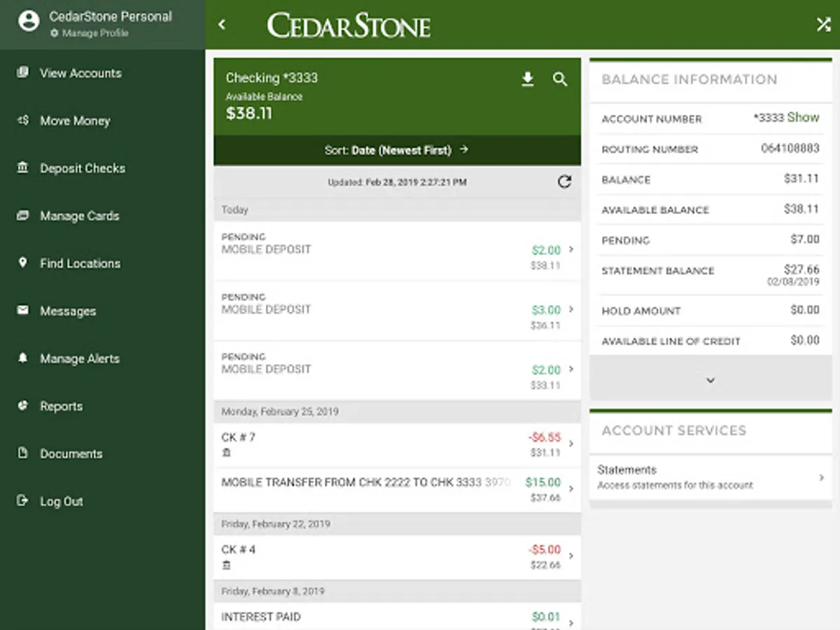Click the CedarStone logo
Viewport: 840px width, 630px height.
click(349, 26)
